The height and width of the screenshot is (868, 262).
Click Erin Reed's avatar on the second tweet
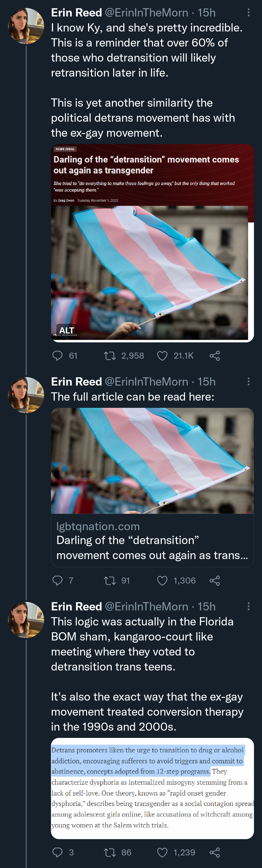(x=26, y=395)
